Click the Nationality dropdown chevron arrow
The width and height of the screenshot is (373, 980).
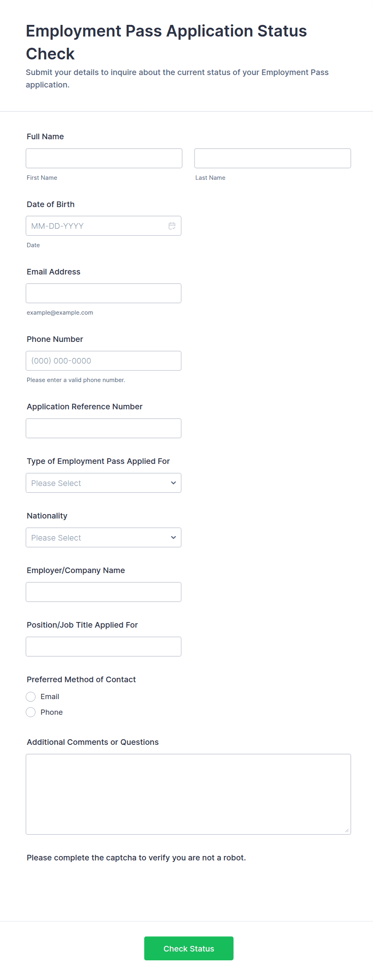173,537
